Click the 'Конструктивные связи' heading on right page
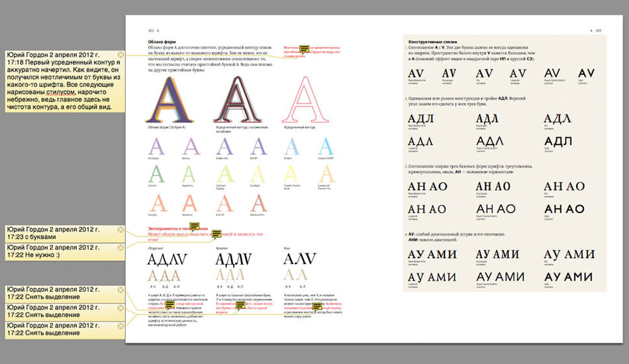The image size is (629, 364). pos(433,42)
